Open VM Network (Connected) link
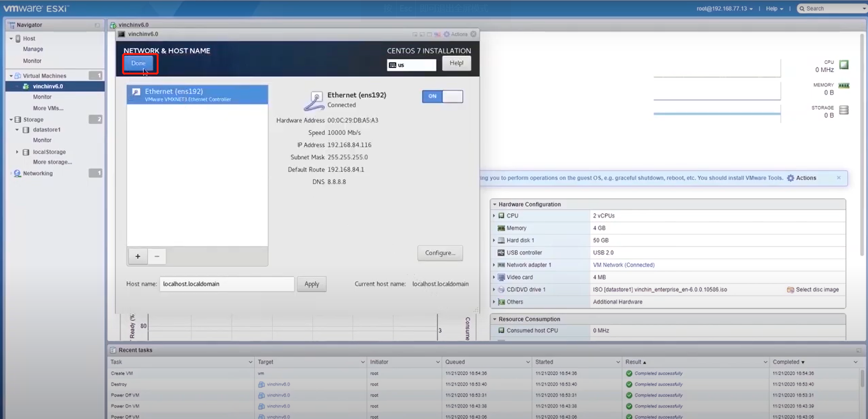This screenshot has width=868, height=419. pyautogui.click(x=624, y=265)
